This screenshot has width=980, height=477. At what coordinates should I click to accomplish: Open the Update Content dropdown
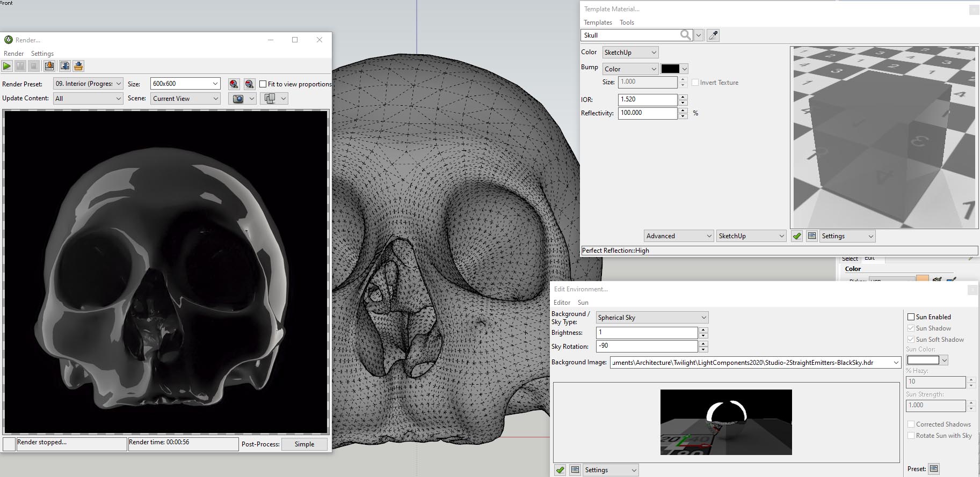[x=89, y=99]
